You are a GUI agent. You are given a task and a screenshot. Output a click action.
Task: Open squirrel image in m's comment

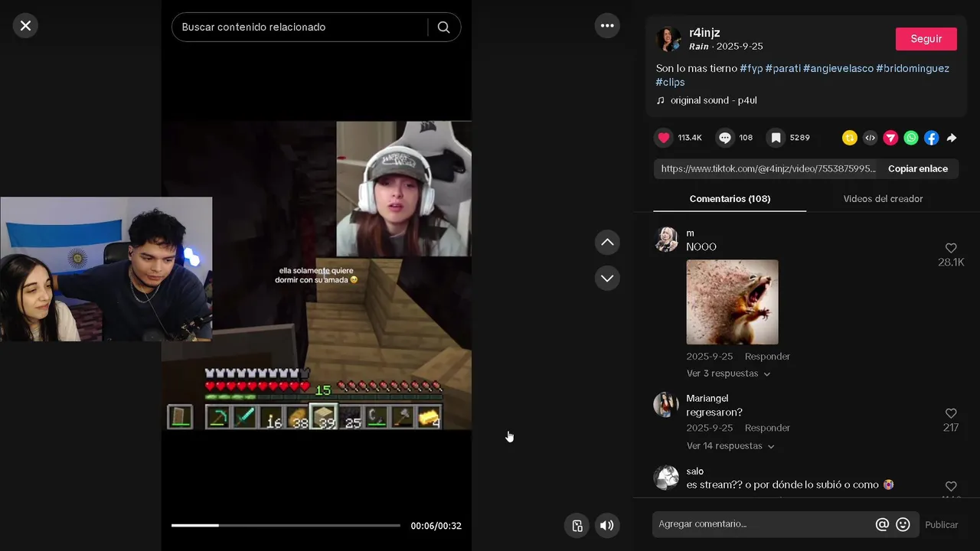733,302
